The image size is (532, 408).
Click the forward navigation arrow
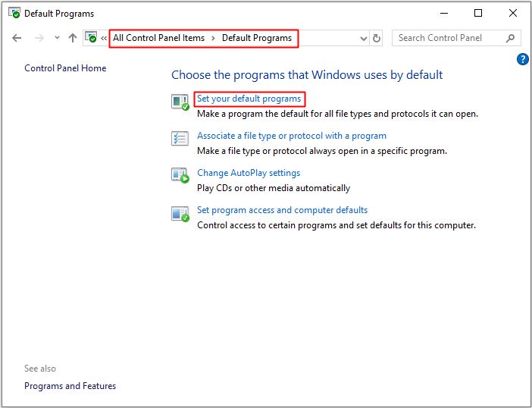[39, 38]
